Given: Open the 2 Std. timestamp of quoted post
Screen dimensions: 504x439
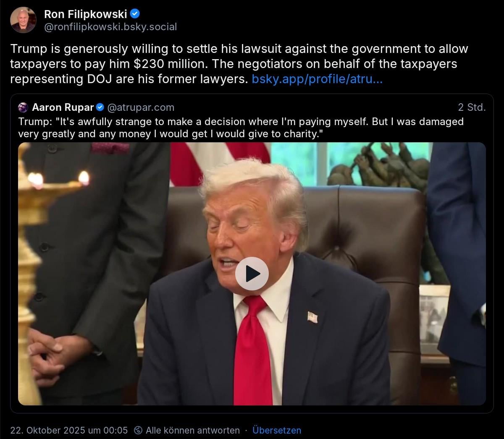Looking at the screenshot, I should [472, 107].
